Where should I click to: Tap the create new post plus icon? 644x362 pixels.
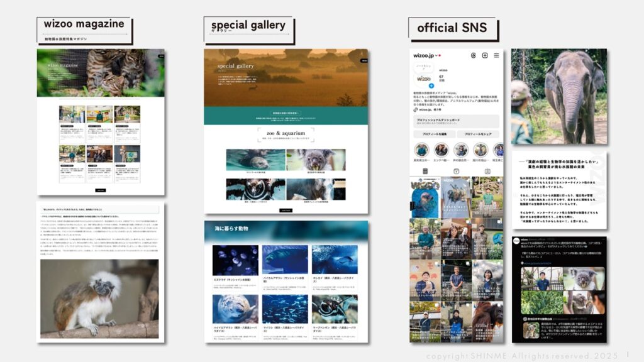[484, 55]
